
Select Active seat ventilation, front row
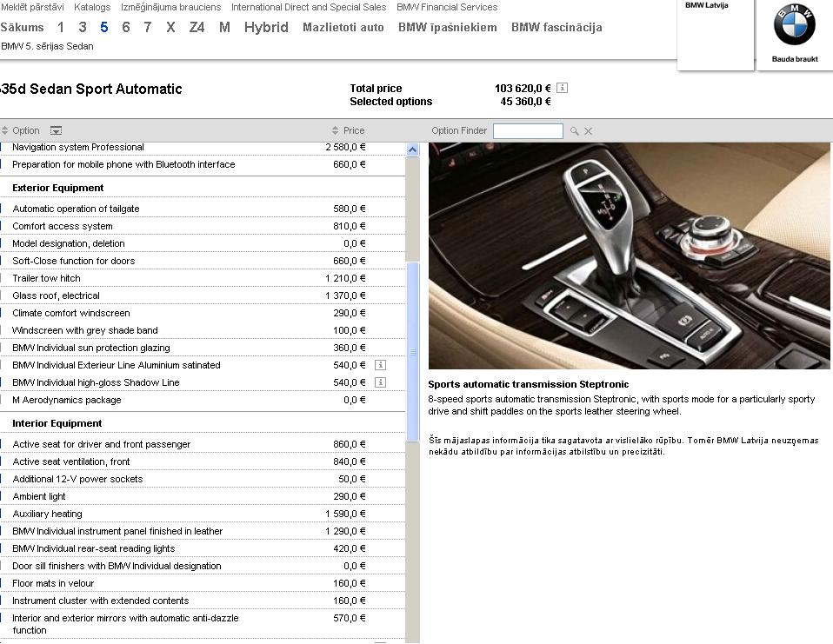[203, 461]
